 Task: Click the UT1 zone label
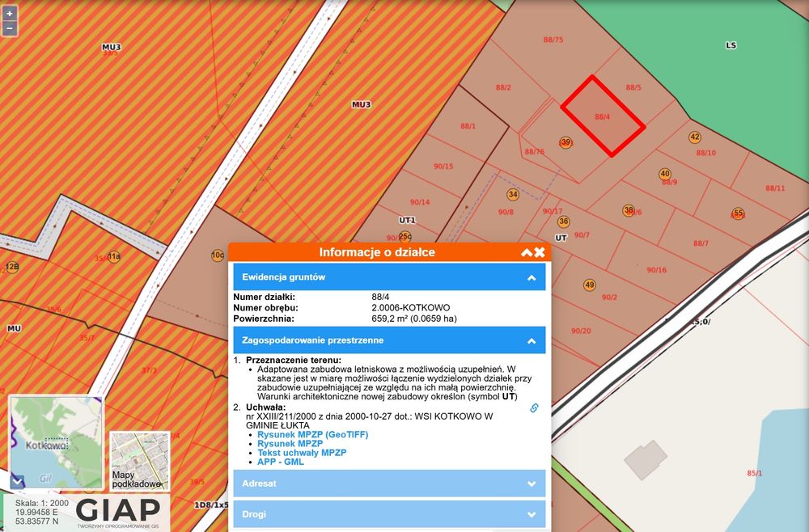[407, 220]
